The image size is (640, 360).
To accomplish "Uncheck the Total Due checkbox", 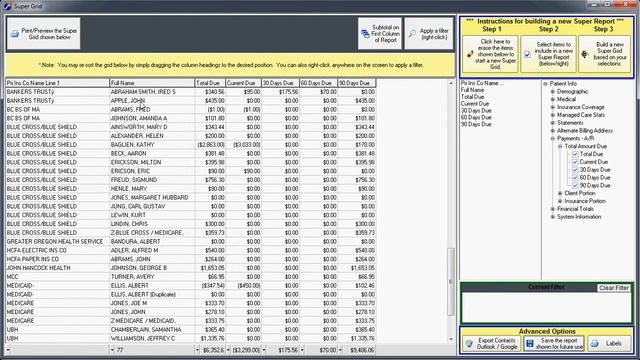I will coord(575,154).
